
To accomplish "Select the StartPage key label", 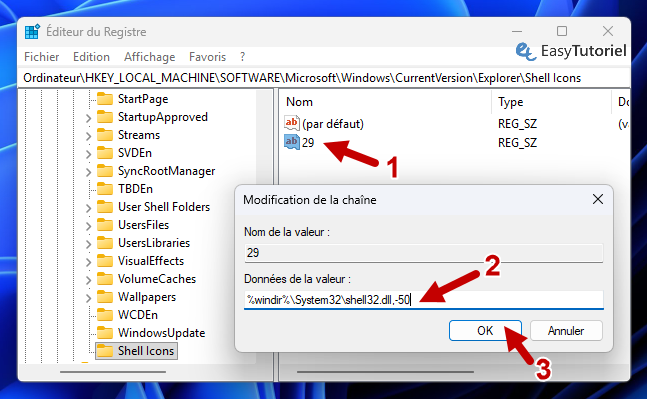I will coord(143,99).
